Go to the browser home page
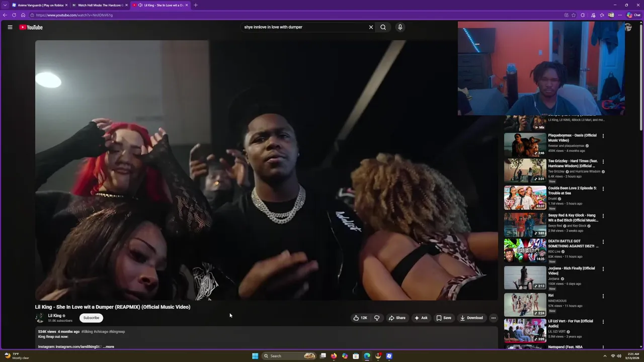The width and height of the screenshot is (644, 362). tap(23, 15)
